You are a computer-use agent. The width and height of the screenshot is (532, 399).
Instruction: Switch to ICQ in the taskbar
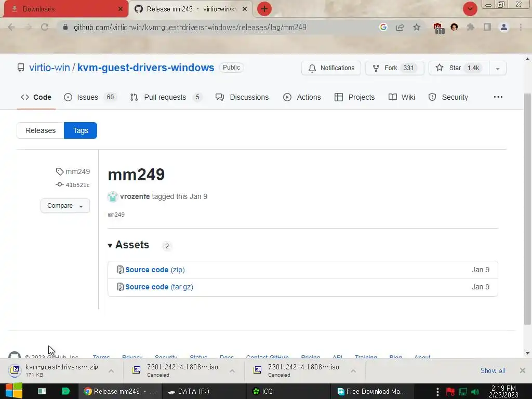tap(288, 391)
